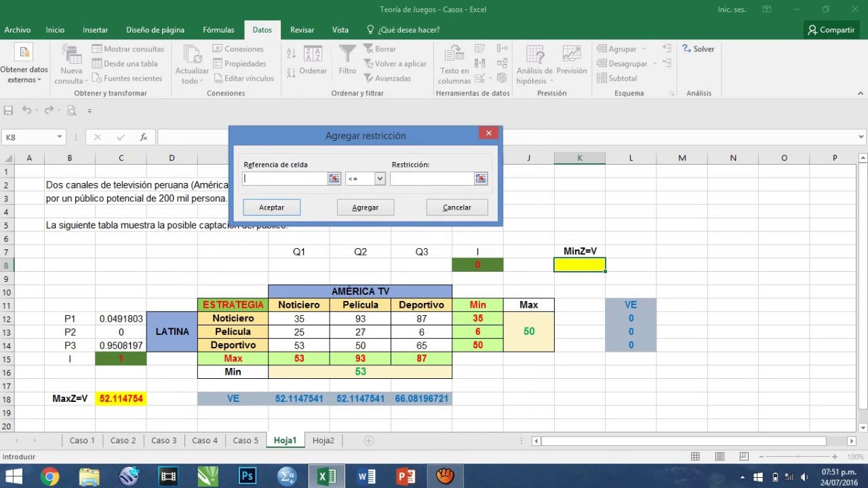This screenshot has height=488, width=868.
Task: Click the ¿Qué desea hacer? search box
Action: tap(403, 30)
